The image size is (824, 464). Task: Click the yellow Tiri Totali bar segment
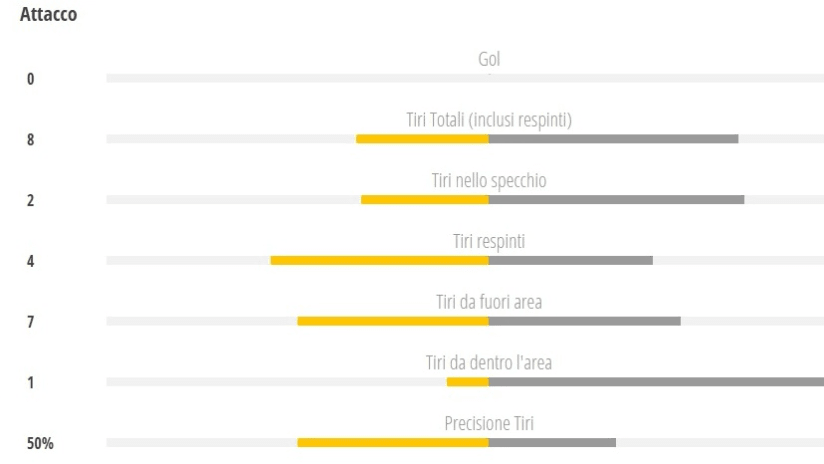click(422, 138)
